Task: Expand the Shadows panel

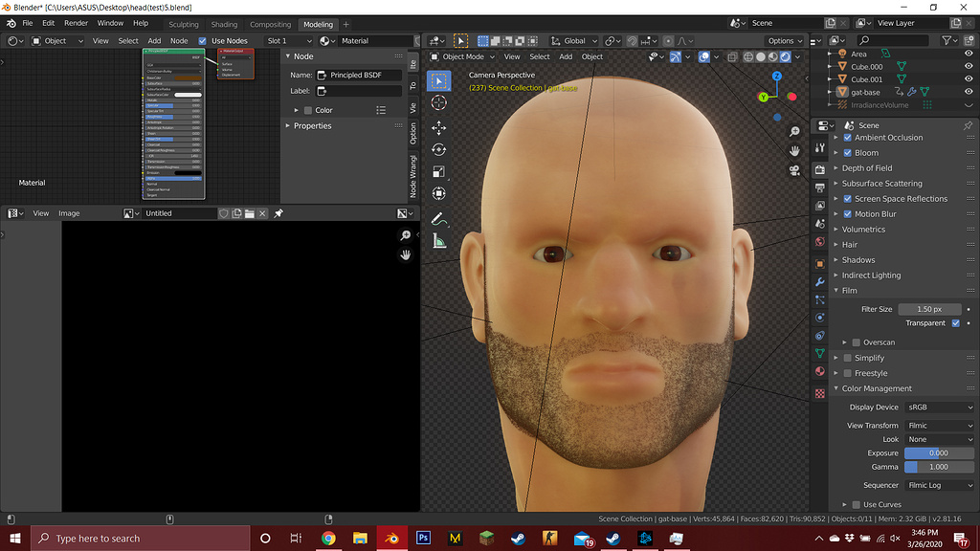Action: coord(858,260)
